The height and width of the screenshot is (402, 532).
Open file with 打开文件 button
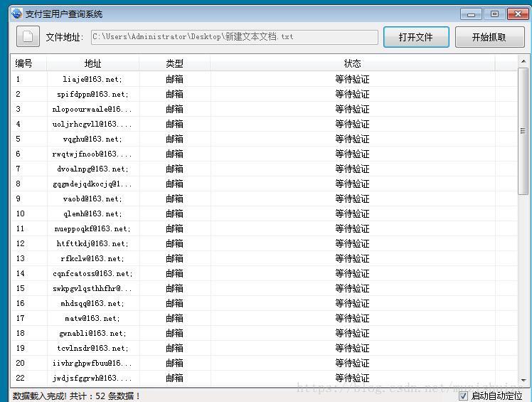(x=416, y=37)
